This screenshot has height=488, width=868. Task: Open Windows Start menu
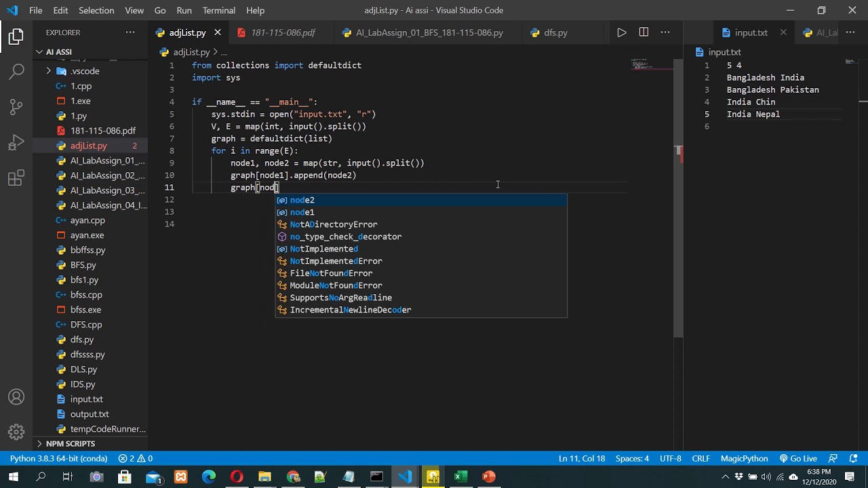(x=14, y=477)
